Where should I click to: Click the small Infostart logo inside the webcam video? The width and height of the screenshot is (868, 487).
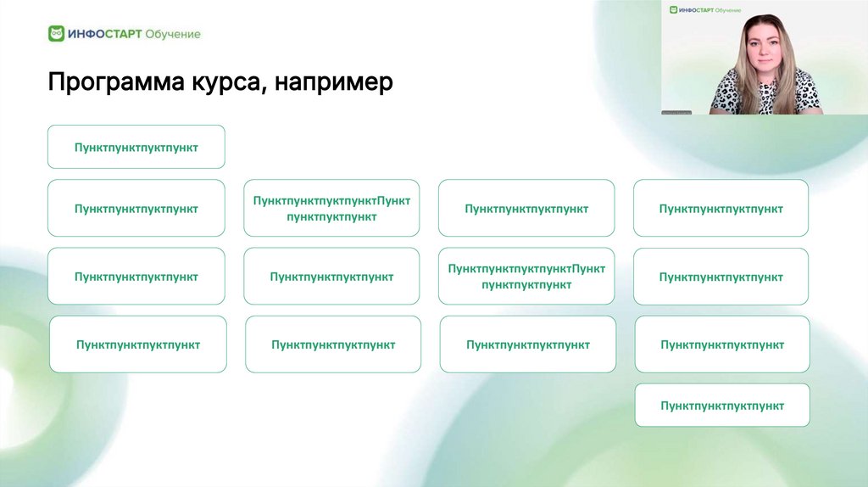coord(704,10)
